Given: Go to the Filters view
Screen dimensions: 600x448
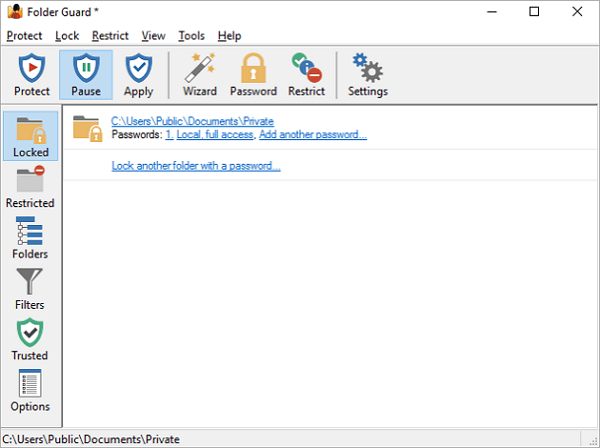Looking at the screenshot, I should click(30, 288).
